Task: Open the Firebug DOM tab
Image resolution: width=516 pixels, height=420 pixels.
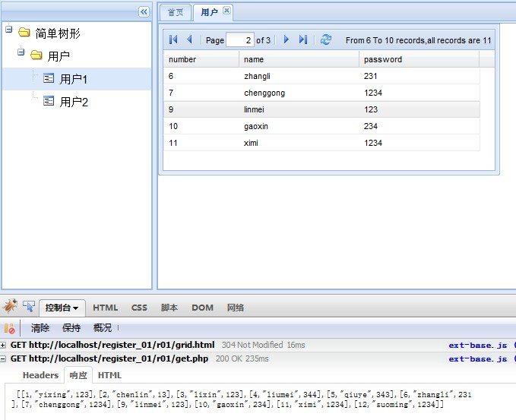Action: [x=202, y=308]
